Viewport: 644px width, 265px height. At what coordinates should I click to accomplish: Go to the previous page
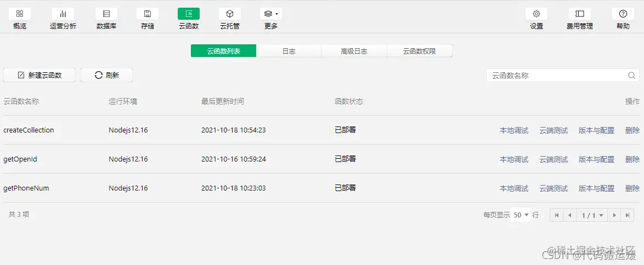tap(569, 215)
